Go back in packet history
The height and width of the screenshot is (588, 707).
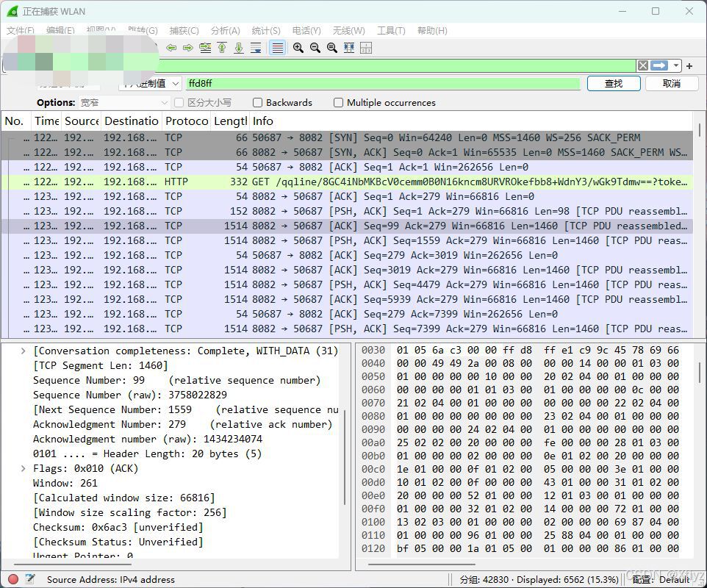(x=171, y=48)
